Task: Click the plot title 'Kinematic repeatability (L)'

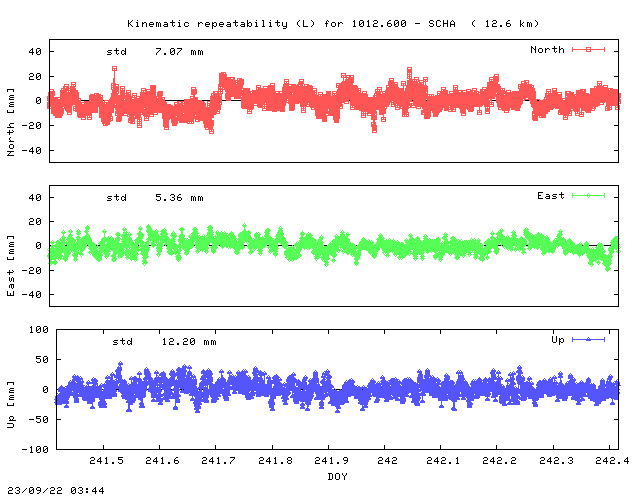Action: coord(221,24)
